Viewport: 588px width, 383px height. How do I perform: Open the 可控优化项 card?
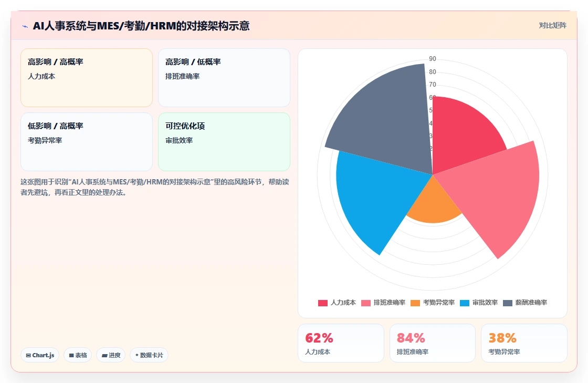(224, 142)
